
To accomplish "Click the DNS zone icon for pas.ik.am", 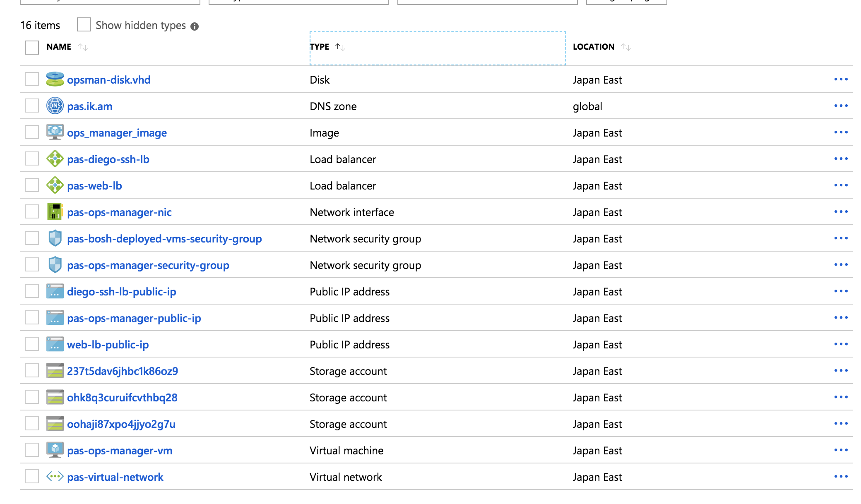I will [55, 106].
